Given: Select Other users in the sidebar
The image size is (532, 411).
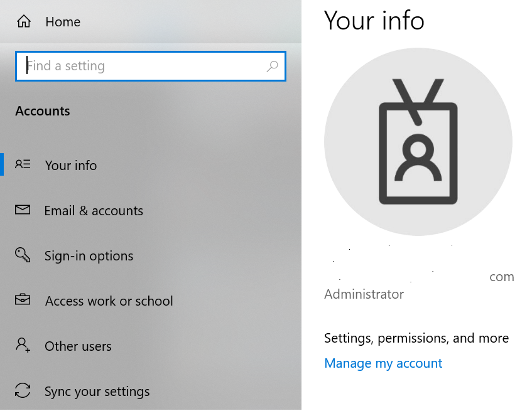Looking at the screenshot, I should pos(78,346).
